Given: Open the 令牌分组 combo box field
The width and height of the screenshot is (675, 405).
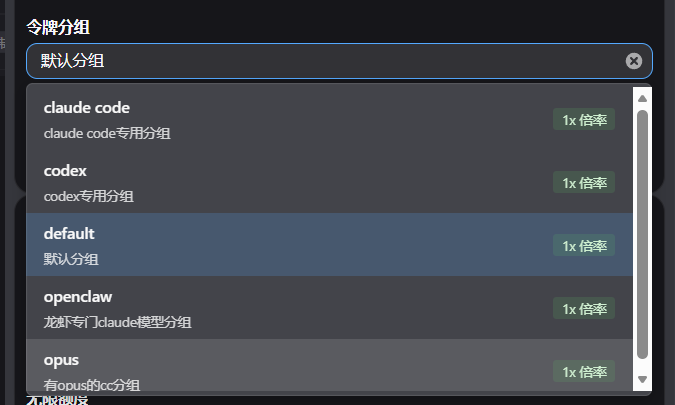Looking at the screenshot, I should click(339, 61).
